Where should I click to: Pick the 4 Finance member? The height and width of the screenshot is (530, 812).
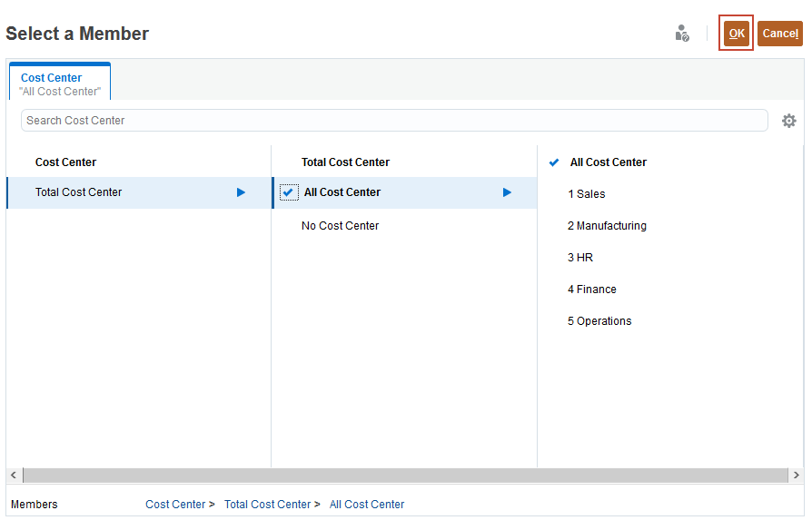pos(592,290)
